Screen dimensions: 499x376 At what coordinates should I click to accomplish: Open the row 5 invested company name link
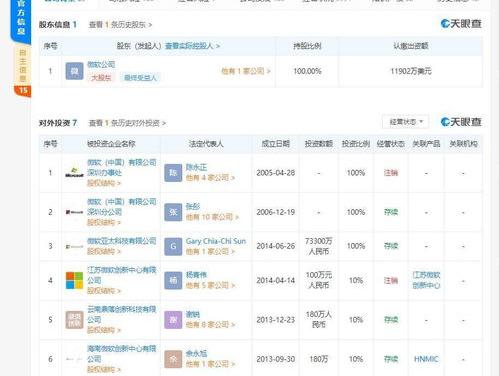point(122,314)
